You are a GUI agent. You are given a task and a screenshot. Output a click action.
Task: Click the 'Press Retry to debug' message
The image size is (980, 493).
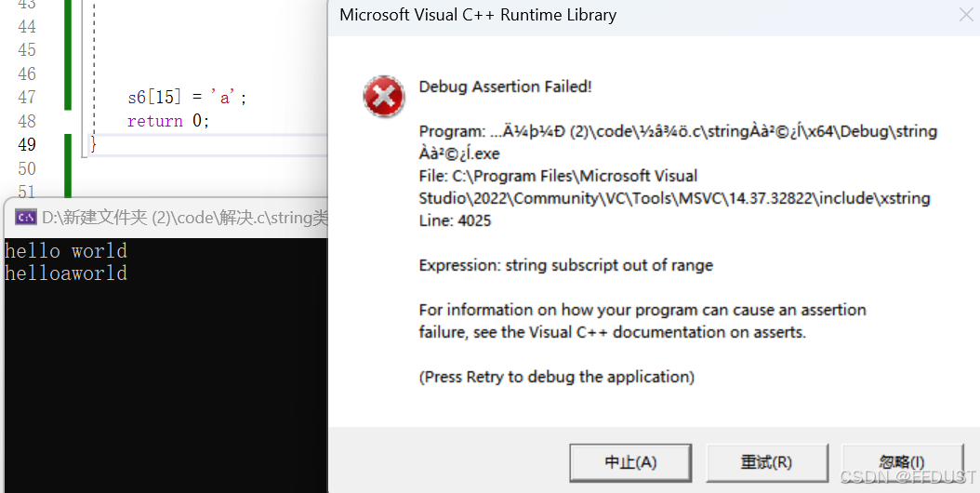[556, 377]
